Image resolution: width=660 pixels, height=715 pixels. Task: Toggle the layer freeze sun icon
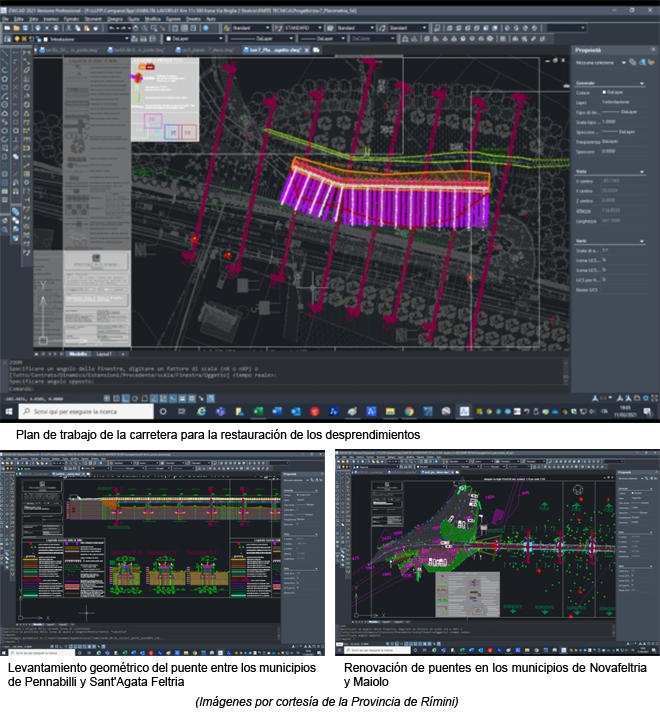click(24, 39)
